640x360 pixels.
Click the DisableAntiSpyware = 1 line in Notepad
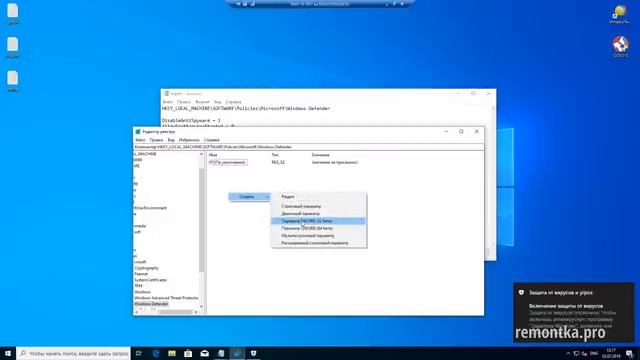(x=191, y=121)
